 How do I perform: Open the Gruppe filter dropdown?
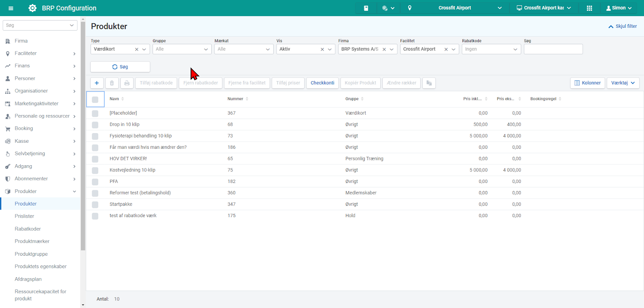click(182, 49)
